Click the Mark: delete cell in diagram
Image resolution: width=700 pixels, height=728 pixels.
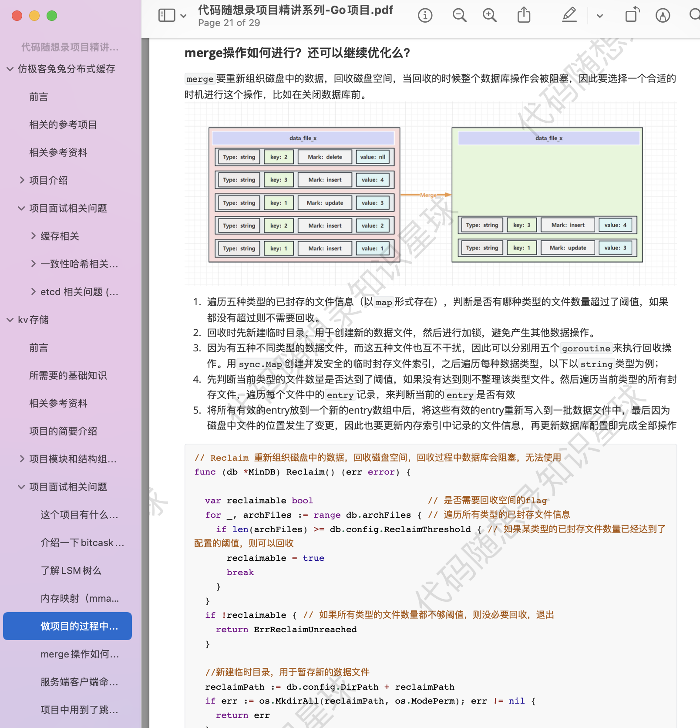325,157
